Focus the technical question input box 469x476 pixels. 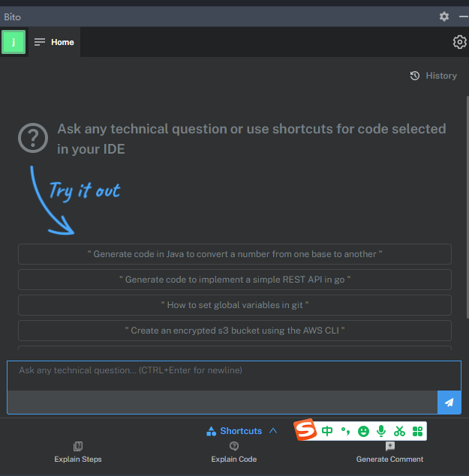[234, 376]
